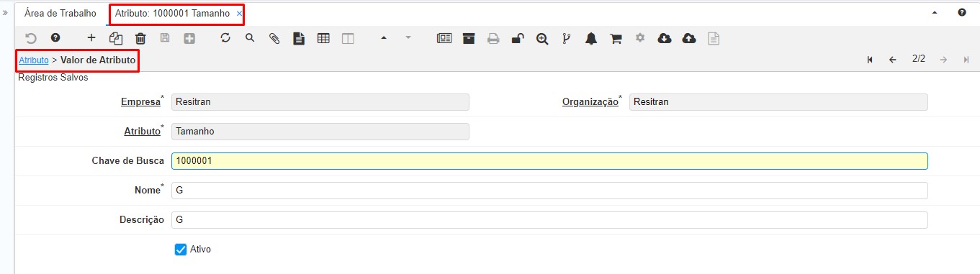Screen dimensions: 980x274
Task: Click the padlock private record icon
Action: click(x=518, y=39)
